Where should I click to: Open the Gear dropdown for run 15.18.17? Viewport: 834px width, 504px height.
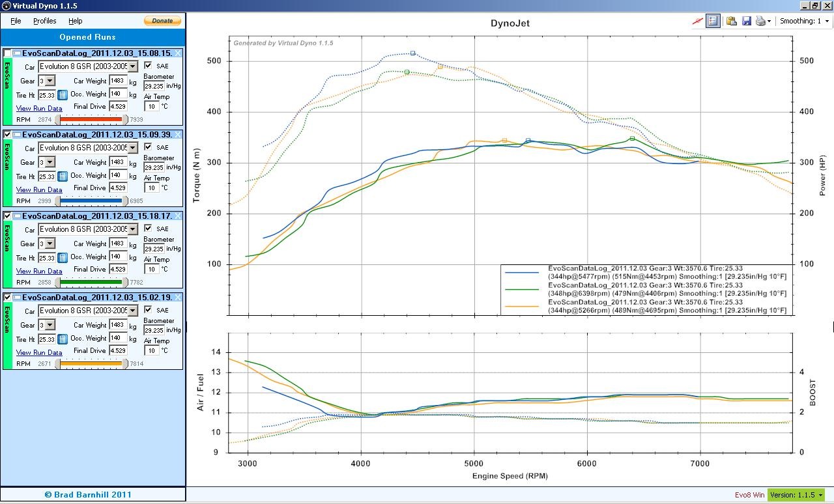[50, 244]
